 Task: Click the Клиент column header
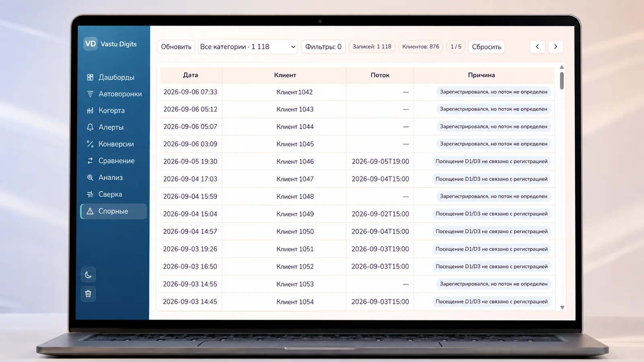285,75
